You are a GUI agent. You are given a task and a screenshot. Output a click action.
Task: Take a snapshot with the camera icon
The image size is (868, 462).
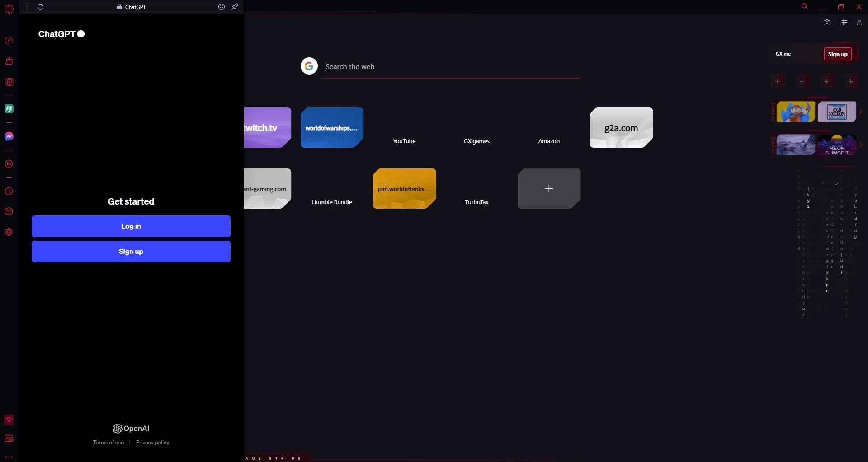pos(827,23)
